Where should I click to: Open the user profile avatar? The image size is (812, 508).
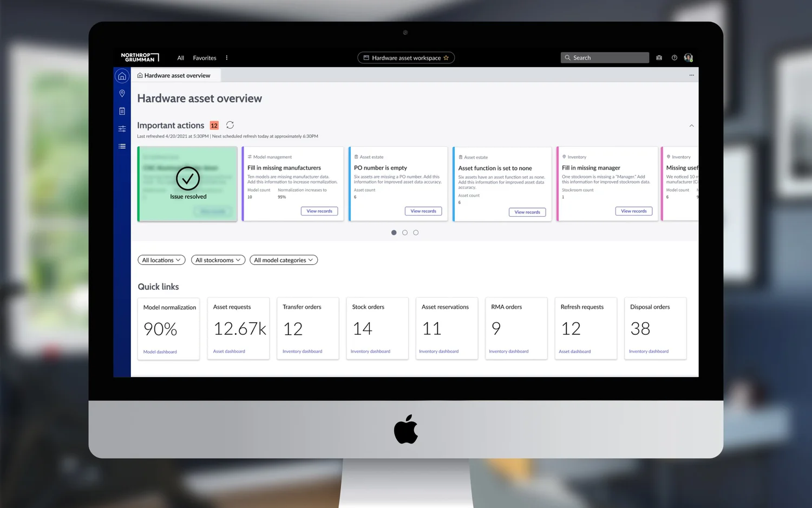pyautogui.click(x=688, y=58)
